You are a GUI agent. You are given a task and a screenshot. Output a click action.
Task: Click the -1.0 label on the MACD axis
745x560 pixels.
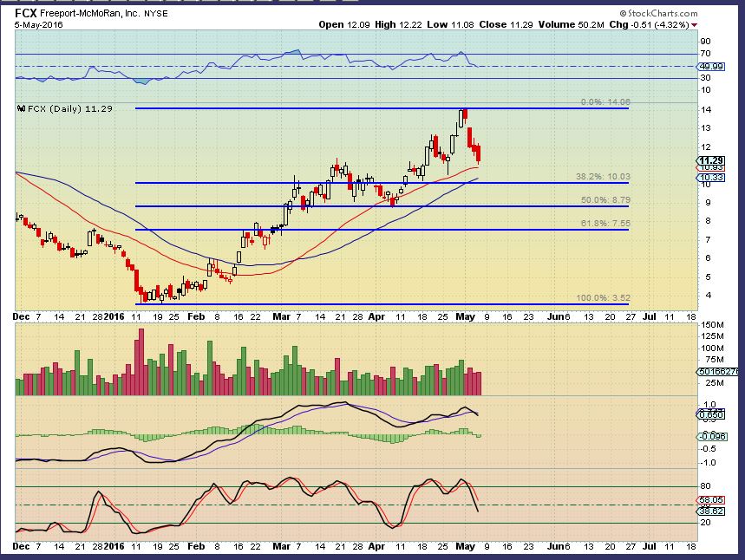[x=707, y=463]
